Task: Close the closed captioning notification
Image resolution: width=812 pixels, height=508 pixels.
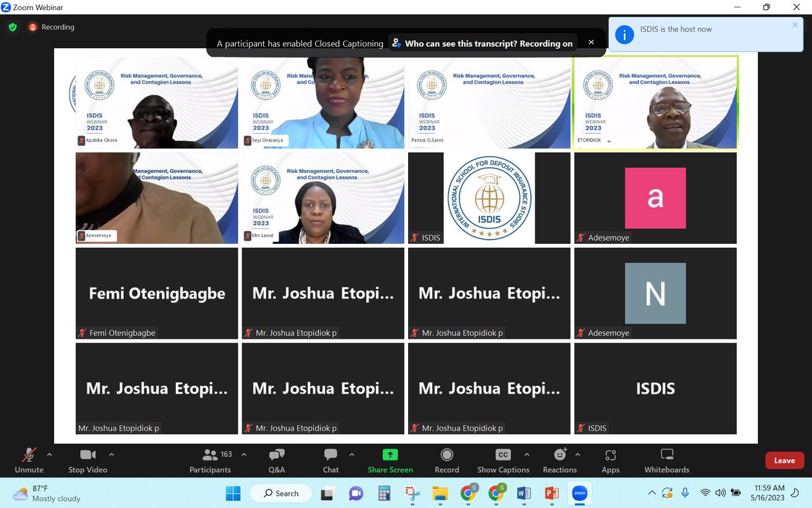Action: (x=591, y=42)
